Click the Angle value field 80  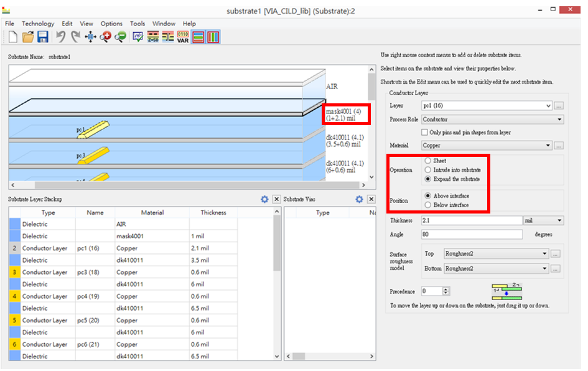pos(472,234)
